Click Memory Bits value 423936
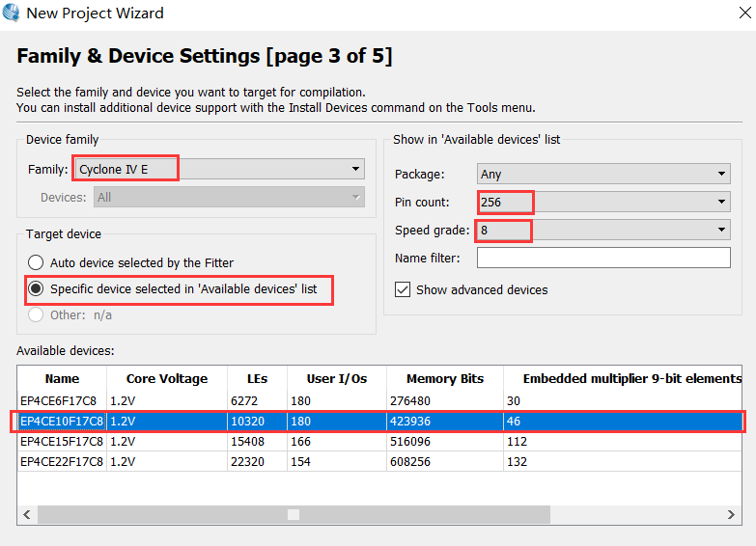Viewport: 756px width, 546px height. 410,422
